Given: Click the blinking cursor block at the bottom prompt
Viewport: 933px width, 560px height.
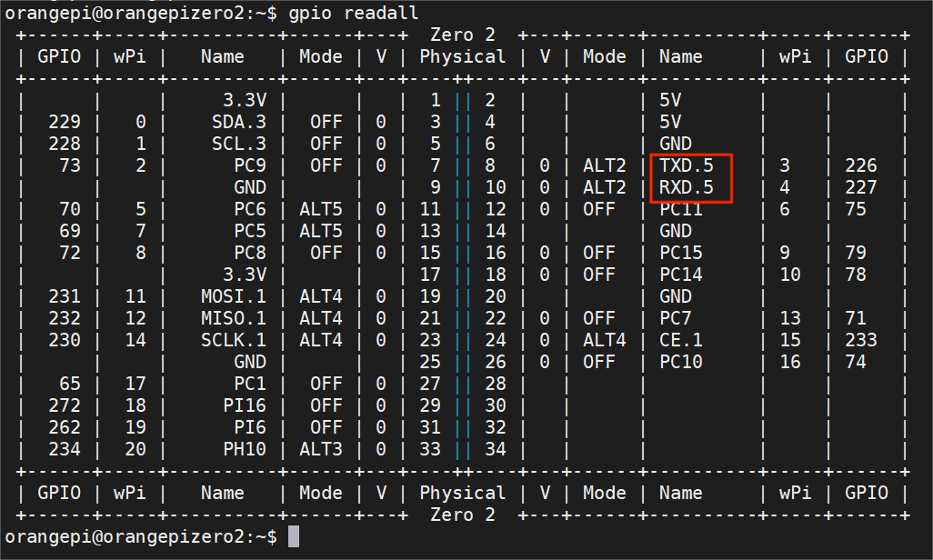Looking at the screenshot, I should click(x=294, y=536).
